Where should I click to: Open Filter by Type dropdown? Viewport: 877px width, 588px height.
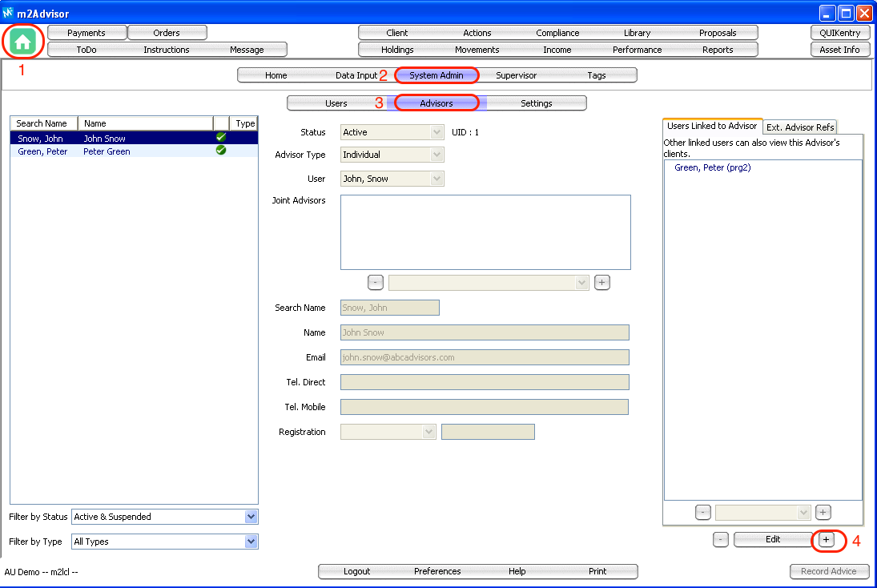click(251, 542)
